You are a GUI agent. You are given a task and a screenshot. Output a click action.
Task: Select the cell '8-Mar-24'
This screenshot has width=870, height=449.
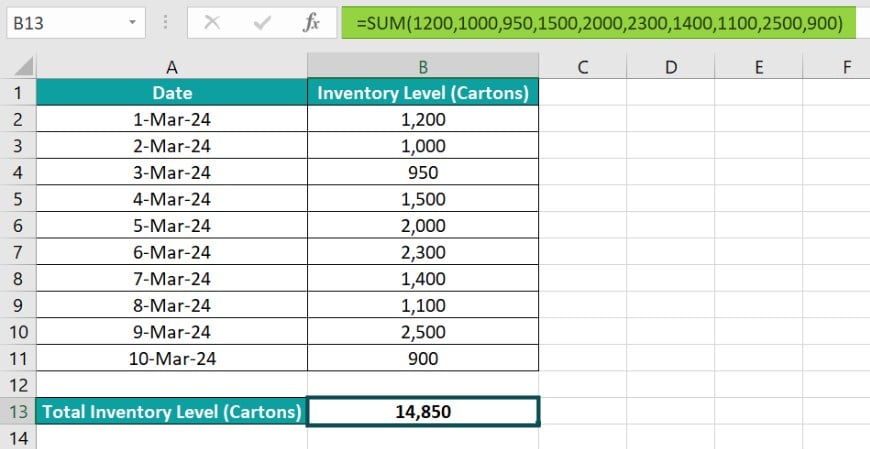click(172, 305)
